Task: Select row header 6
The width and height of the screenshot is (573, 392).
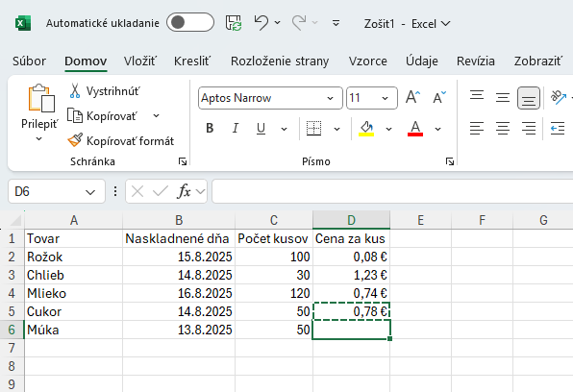Action: [x=12, y=330]
